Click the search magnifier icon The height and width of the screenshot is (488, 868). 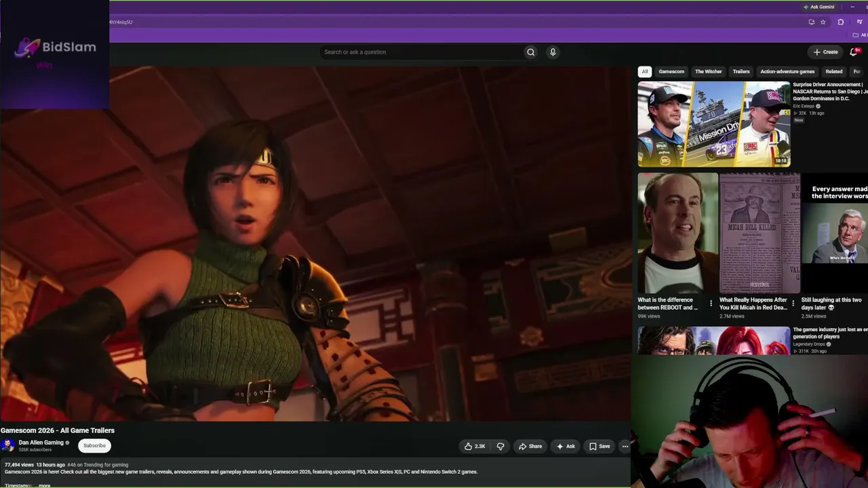pos(531,52)
